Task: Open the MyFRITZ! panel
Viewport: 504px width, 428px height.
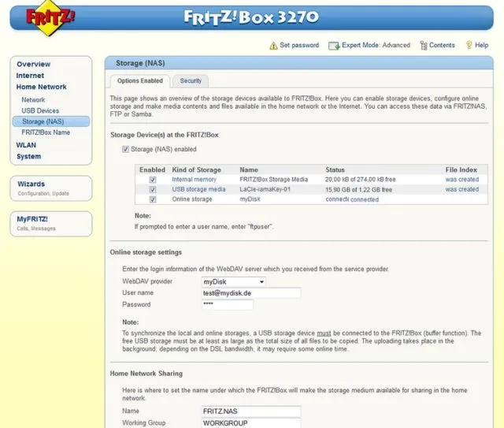Action: click(x=51, y=224)
